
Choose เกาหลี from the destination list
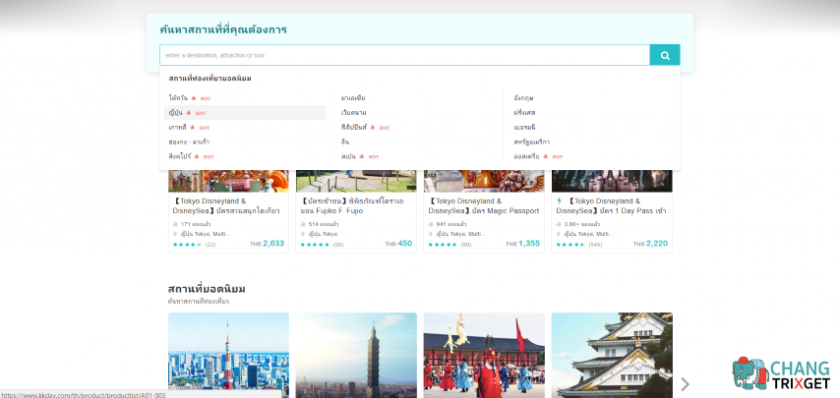click(x=177, y=127)
